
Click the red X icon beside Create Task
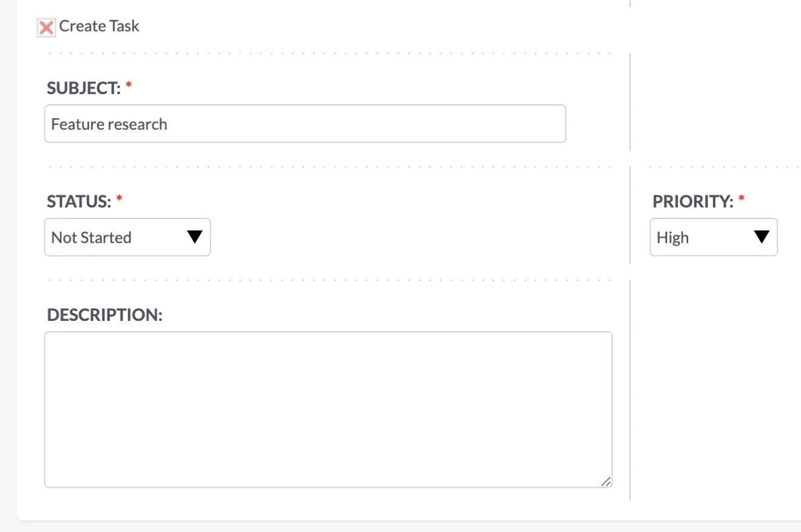click(46, 27)
